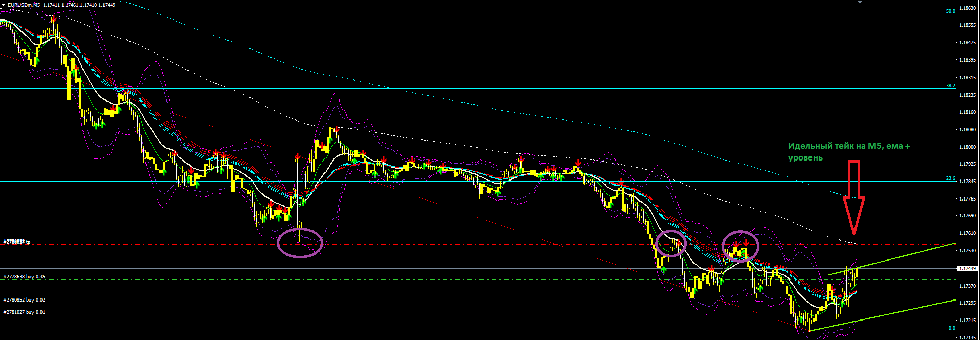
Task: Select the take-profit label ending in 'tp'
Action: [x=17, y=242]
